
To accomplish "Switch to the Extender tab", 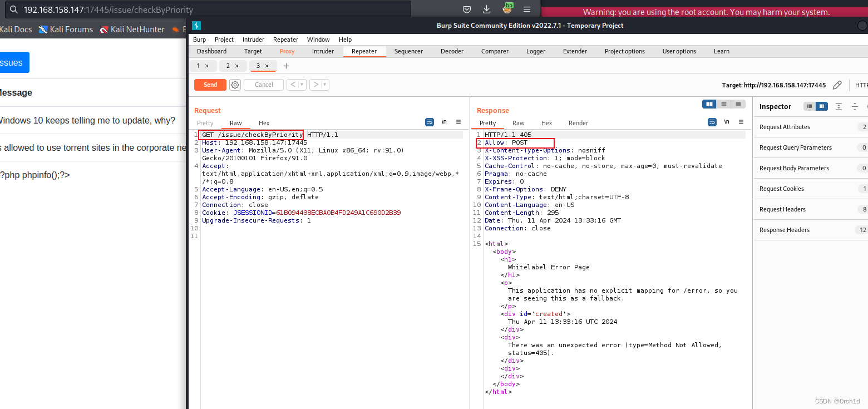I will tap(575, 51).
